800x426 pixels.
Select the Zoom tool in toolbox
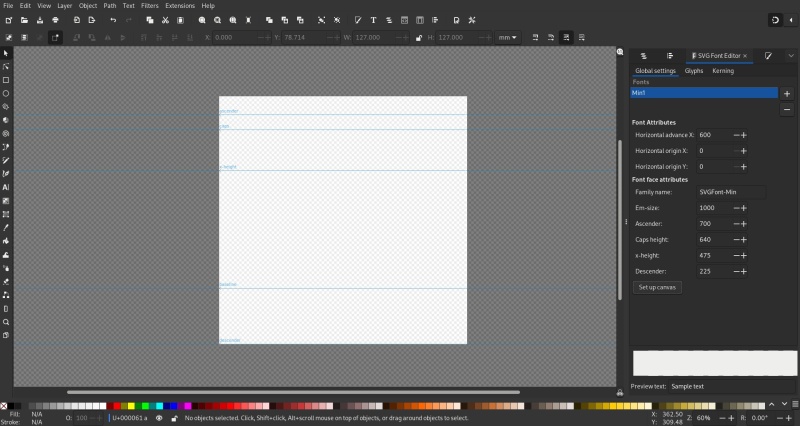pyautogui.click(x=6, y=322)
